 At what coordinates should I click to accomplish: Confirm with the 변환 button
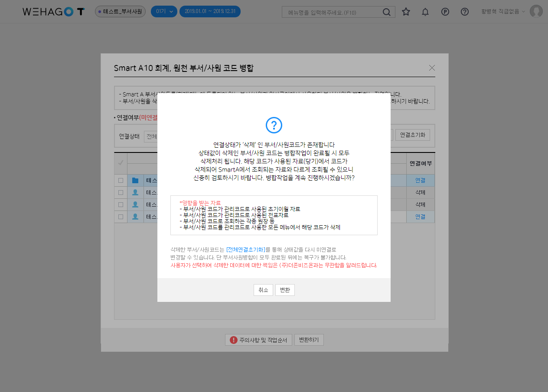[x=285, y=290]
